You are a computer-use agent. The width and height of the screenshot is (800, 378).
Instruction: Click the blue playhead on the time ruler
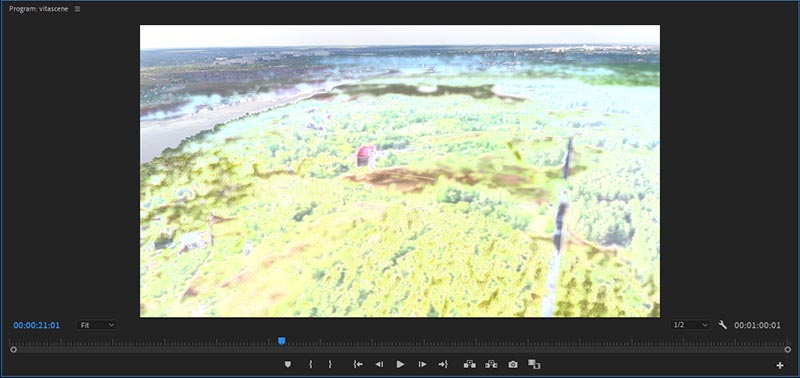pos(281,341)
